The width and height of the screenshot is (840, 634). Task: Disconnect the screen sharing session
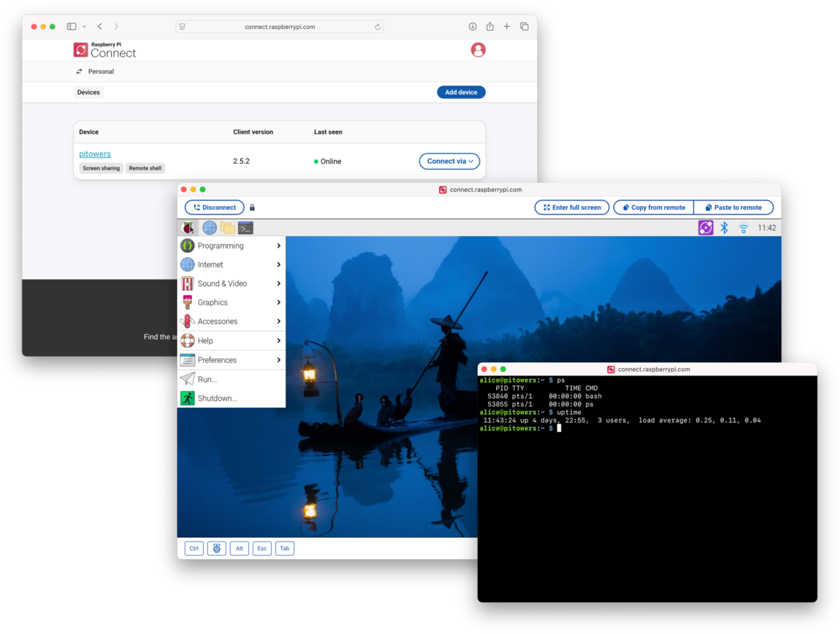coord(214,207)
